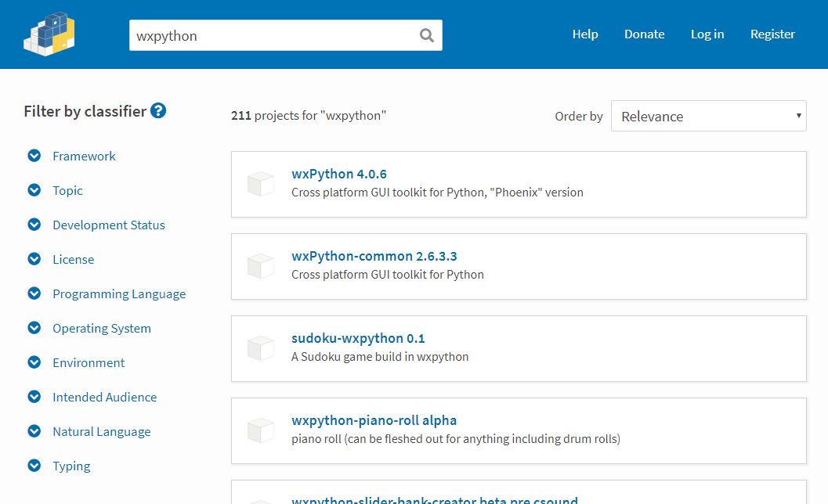Click the package cube icon beside sudoku-wxpython
Image resolution: width=828 pixels, height=504 pixels.
click(x=260, y=348)
